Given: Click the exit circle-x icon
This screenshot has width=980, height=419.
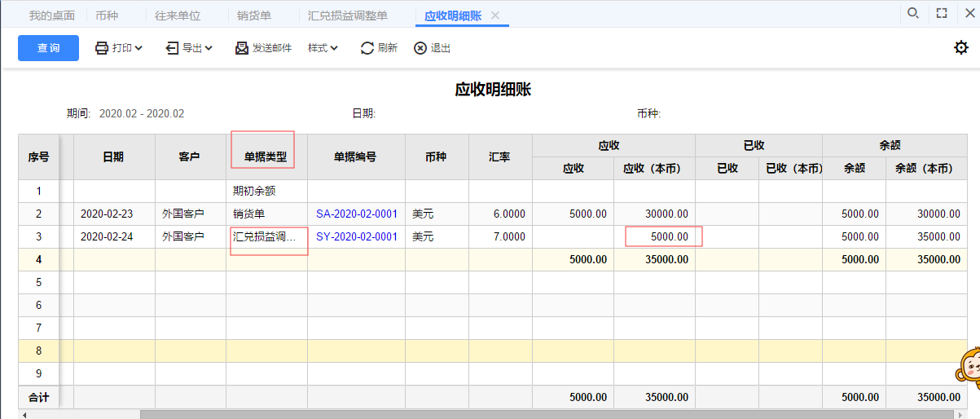Looking at the screenshot, I should coord(420,48).
